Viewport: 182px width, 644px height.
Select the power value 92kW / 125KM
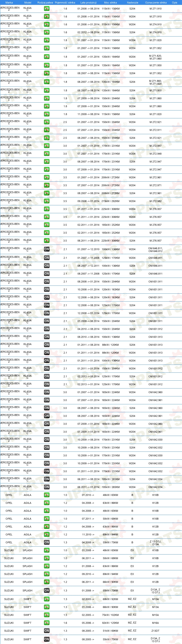(110, 623)
